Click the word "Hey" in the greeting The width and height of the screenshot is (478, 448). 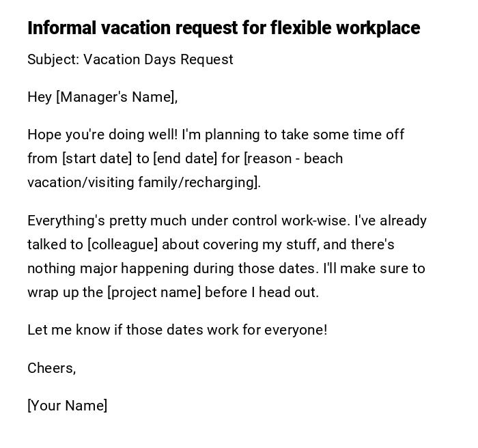40,98
